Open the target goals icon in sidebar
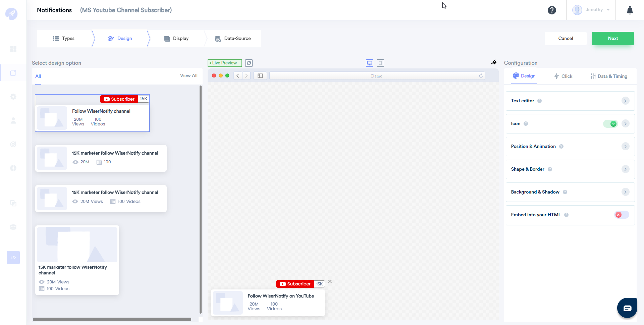Viewport: 644px width, 325px height. tap(13, 144)
